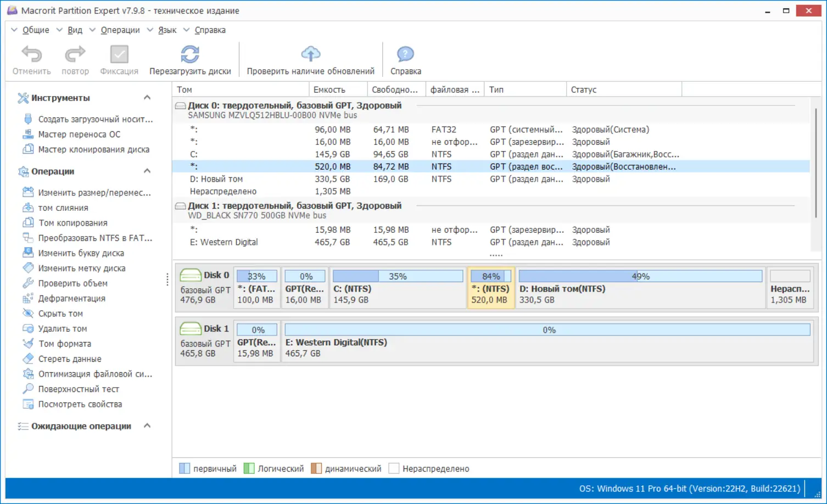Open the Дефрагментация tool
Viewport: 827px width, 504px height.
point(72,298)
